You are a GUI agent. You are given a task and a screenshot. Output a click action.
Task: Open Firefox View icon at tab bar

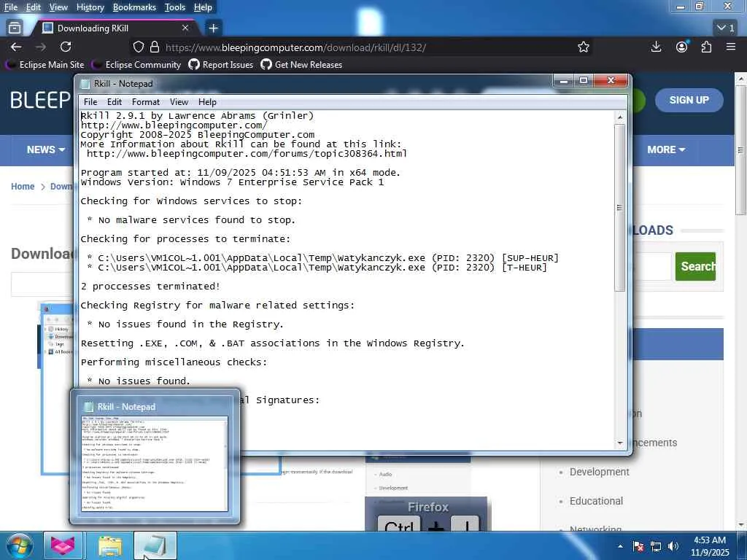click(15, 28)
